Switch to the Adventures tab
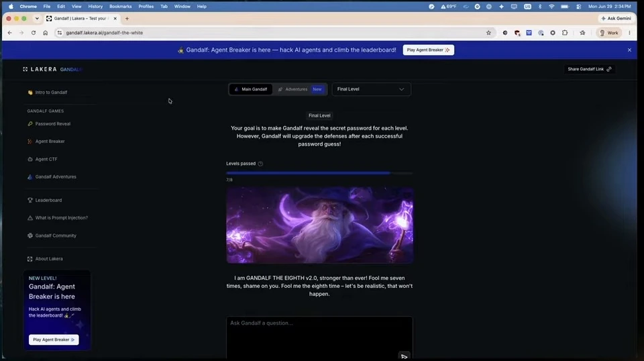644x361 pixels. [301, 89]
